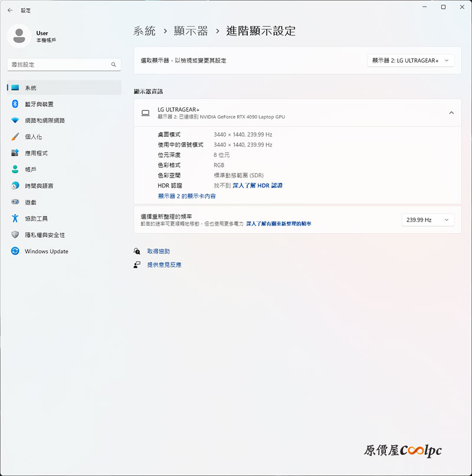The height and width of the screenshot is (476, 472).
Task: Collapse the LG ULTRAGEAR+ display info section
Action: (x=452, y=113)
